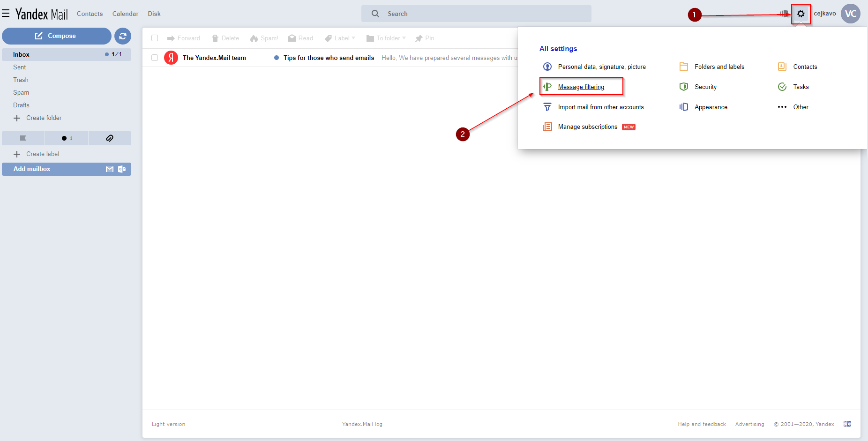Switch to Light version link
The image size is (868, 441).
point(168,424)
